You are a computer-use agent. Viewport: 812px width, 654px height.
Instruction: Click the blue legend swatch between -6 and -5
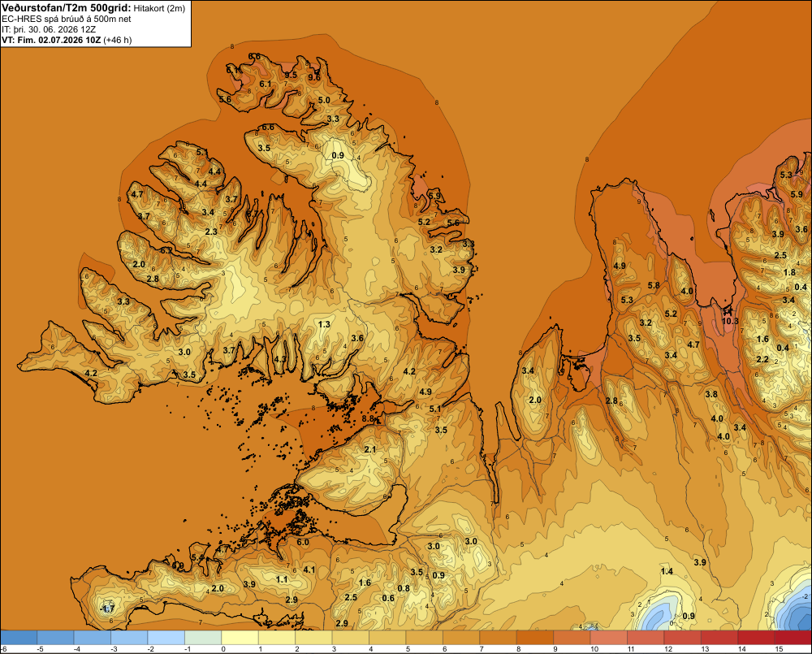point(19,638)
